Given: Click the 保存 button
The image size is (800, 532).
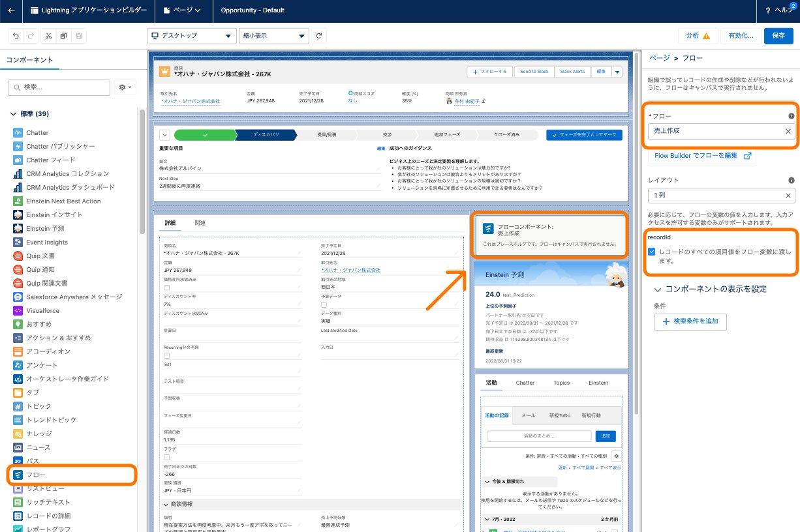Looking at the screenshot, I should (x=778, y=36).
